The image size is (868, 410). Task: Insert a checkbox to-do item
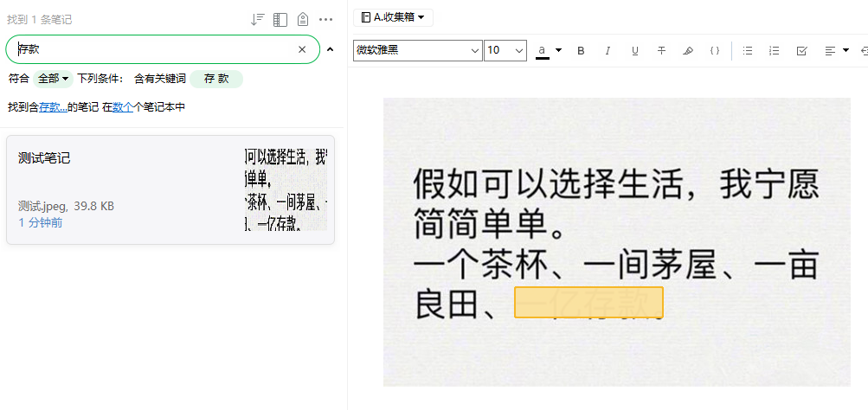coord(801,51)
